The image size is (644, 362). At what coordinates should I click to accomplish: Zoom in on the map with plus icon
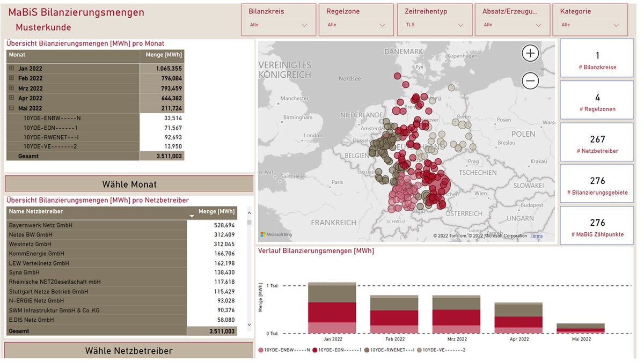(x=530, y=53)
